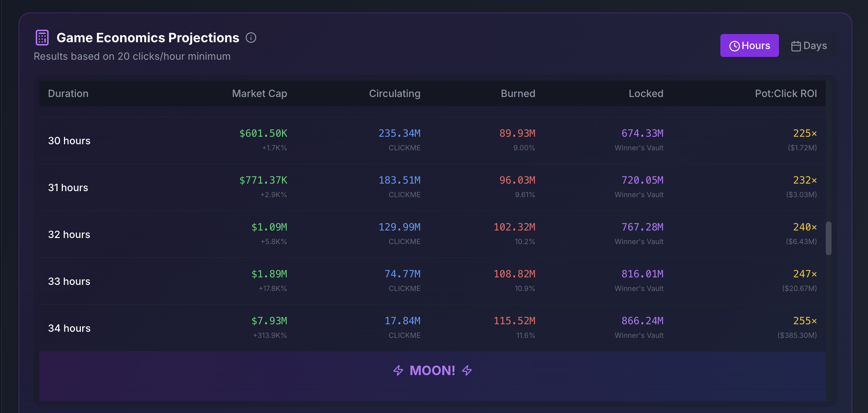The height and width of the screenshot is (413, 868).
Task: Click market cap value $601.50K
Action: pyautogui.click(x=263, y=133)
